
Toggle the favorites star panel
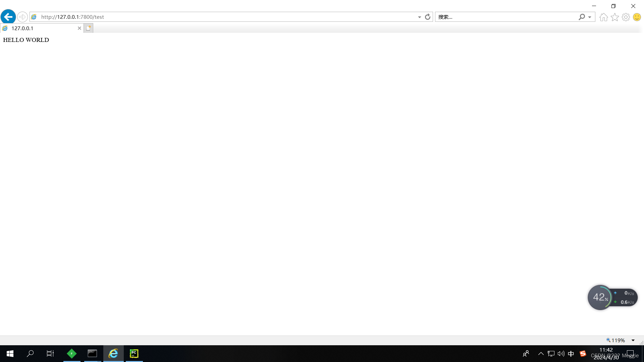pyautogui.click(x=614, y=17)
